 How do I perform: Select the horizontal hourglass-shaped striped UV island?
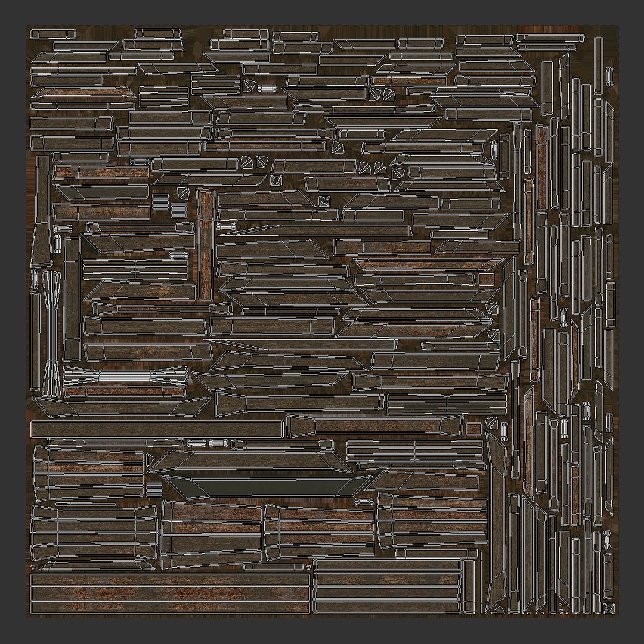pos(126,376)
